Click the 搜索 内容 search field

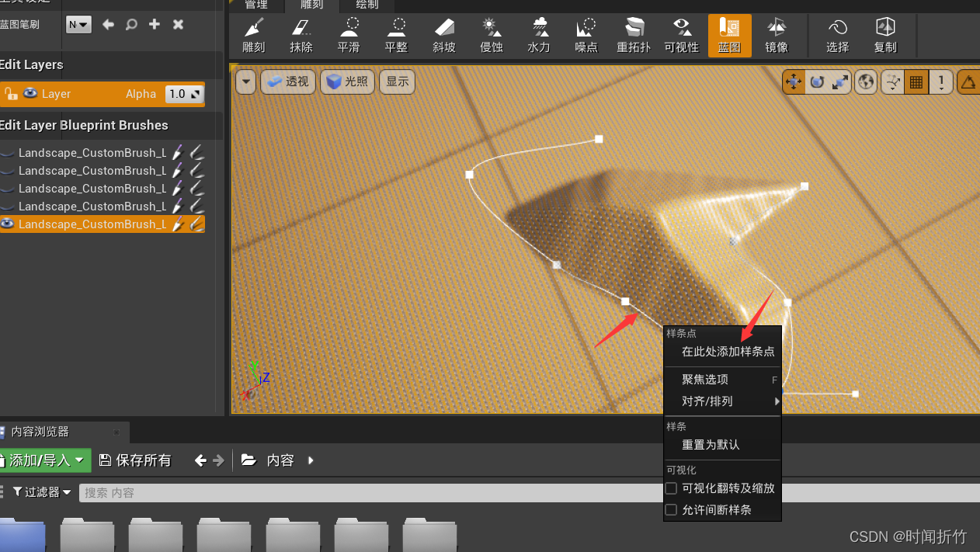pyautogui.click(x=528, y=492)
